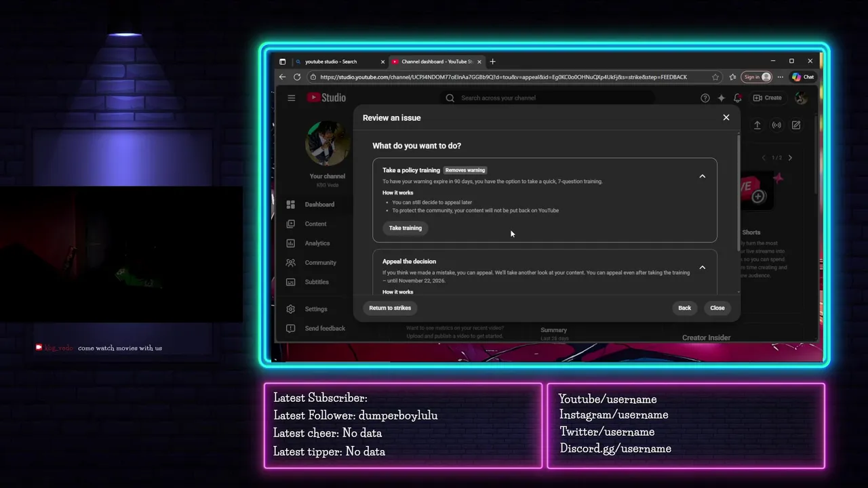Open the Copilot Chat button
868x488 pixels.
[x=803, y=77]
